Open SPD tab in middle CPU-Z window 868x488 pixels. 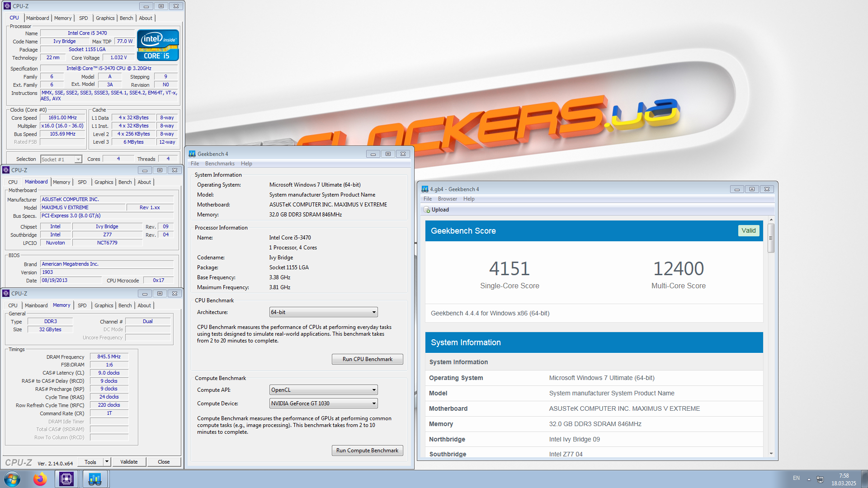coord(82,182)
